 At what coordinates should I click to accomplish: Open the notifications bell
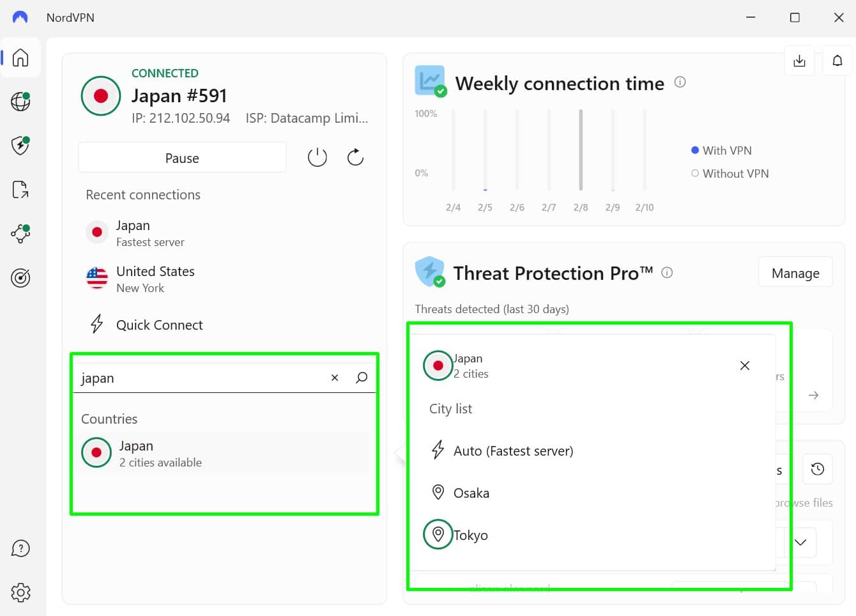[x=837, y=61]
